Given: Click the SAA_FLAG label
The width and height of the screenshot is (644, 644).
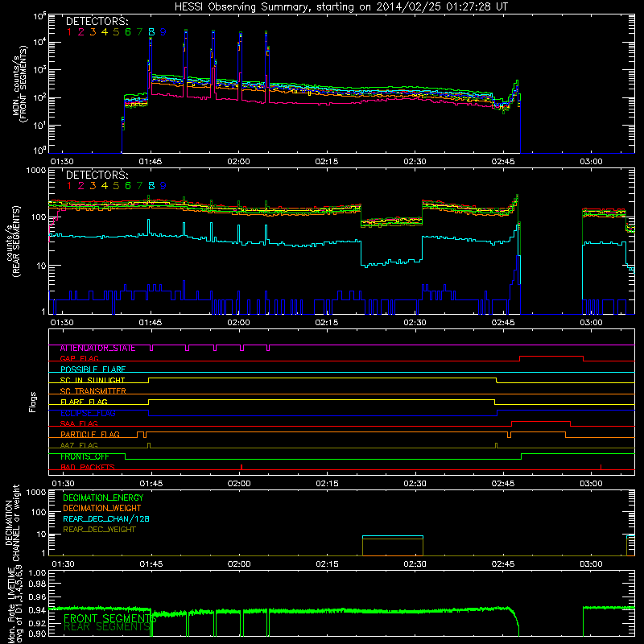Looking at the screenshot, I should coord(79,423).
